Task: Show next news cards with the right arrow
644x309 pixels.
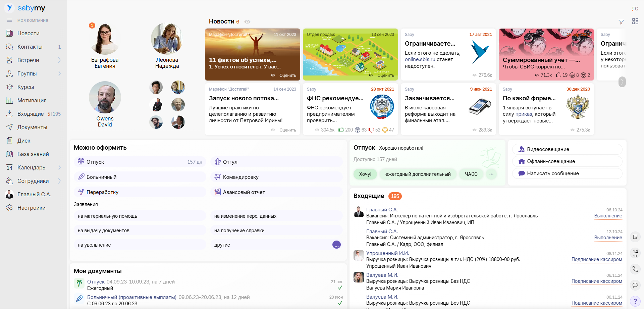Action: pos(622,82)
